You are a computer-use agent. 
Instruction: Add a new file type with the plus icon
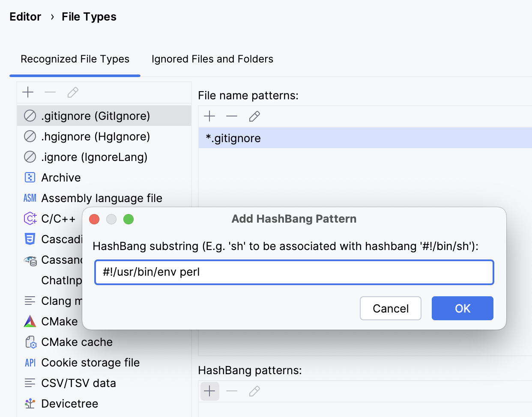tap(28, 92)
